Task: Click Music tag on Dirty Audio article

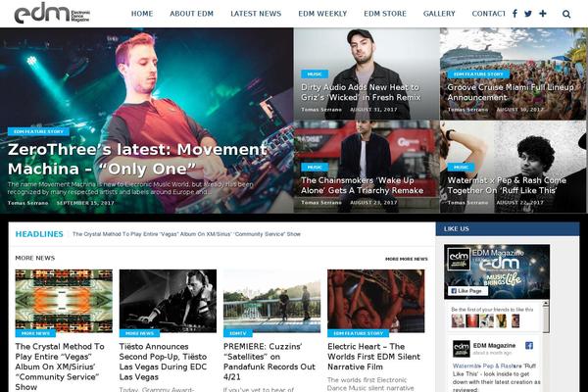Action: [315, 74]
